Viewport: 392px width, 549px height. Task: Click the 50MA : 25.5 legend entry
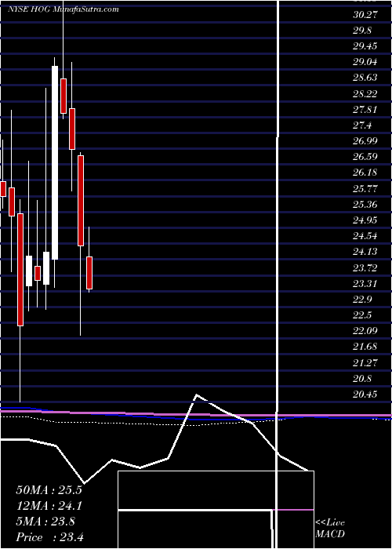coord(49,489)
